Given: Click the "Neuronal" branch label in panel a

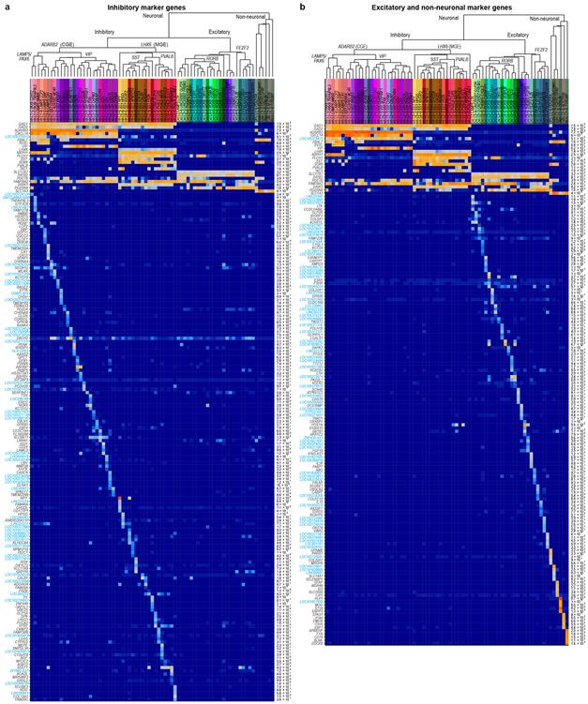Looking at the screenshot, I should click(x=153, y=16).
